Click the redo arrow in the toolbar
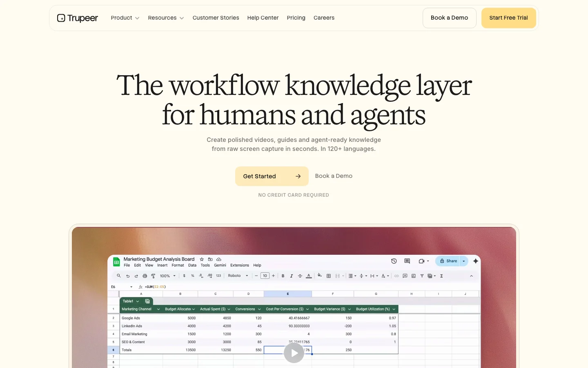The image size is (588, 368). tap(136, 276)
